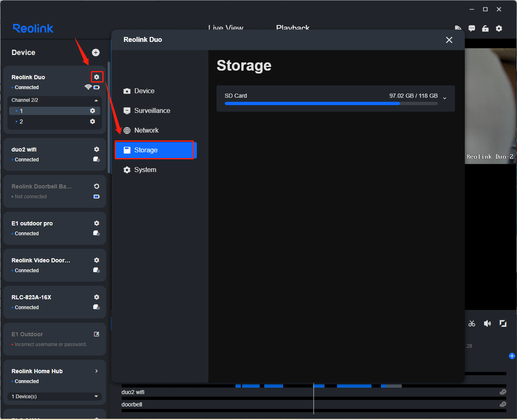Toggle the fullscreen stretch icon
Viewport: 517px width, 420px height.
503,324
